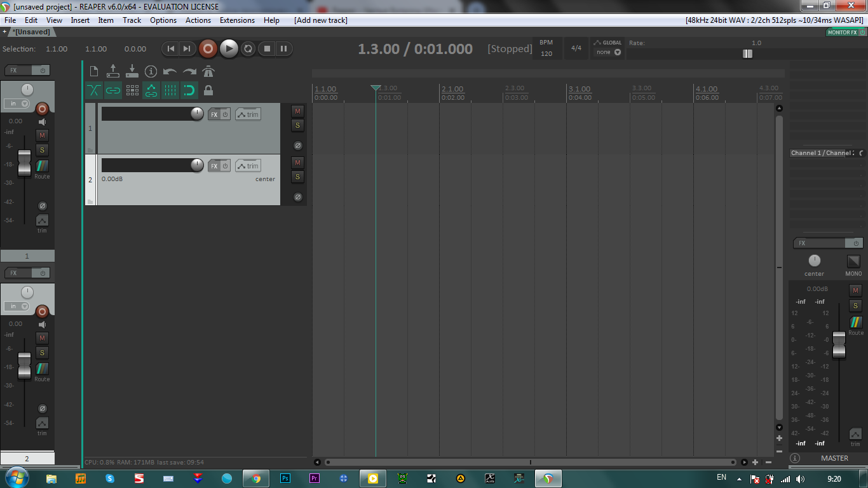868x488 pixels.
Task: Toggle the transport repeat loop button
Action: point(248,48)
